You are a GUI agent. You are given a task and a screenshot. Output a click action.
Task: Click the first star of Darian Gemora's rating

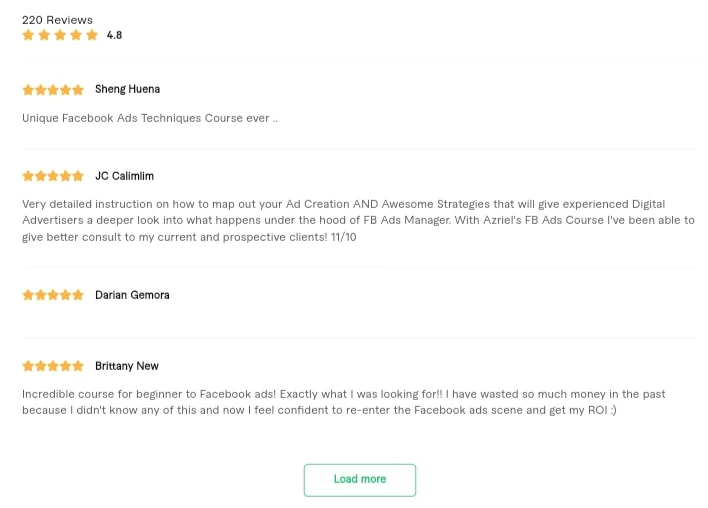point(28,296)
